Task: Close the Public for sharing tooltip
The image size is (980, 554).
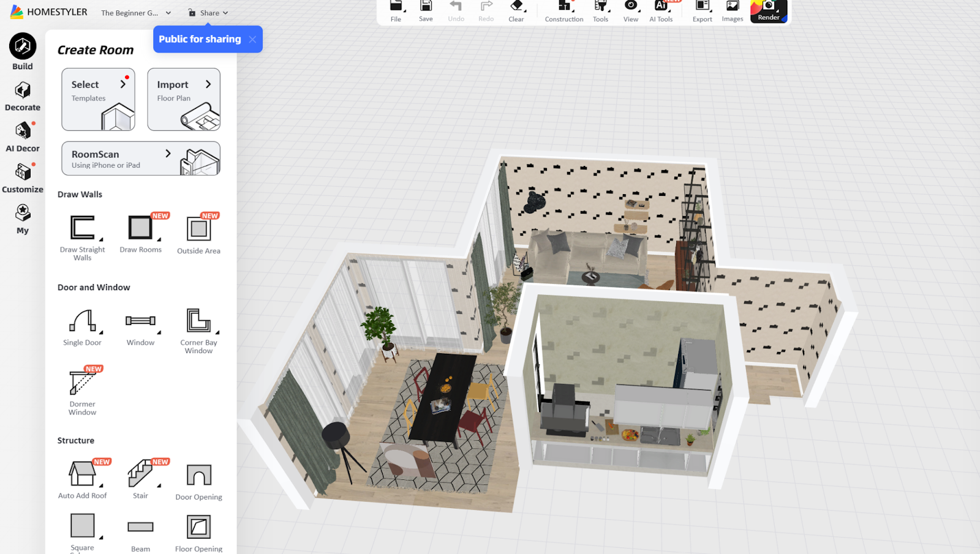Action: (x=252, y=39)
